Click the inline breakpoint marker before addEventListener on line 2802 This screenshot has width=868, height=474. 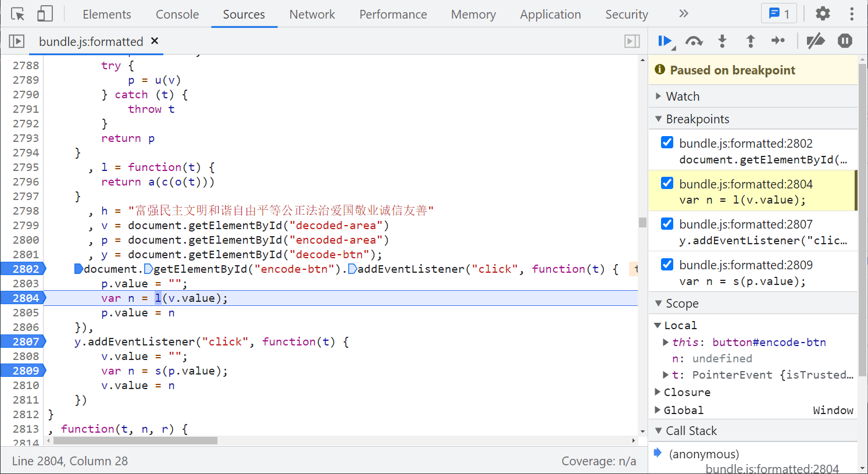click(352, 269)
